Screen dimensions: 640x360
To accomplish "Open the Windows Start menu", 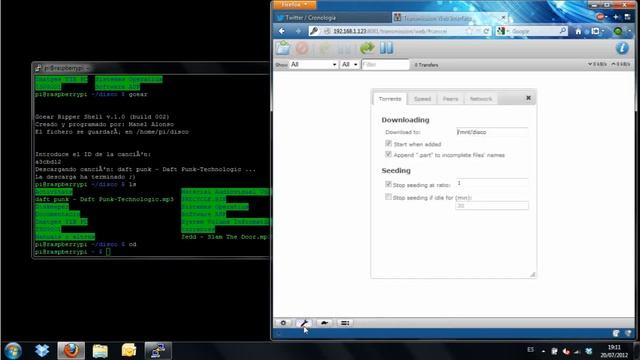I will [x=13, y=351].
